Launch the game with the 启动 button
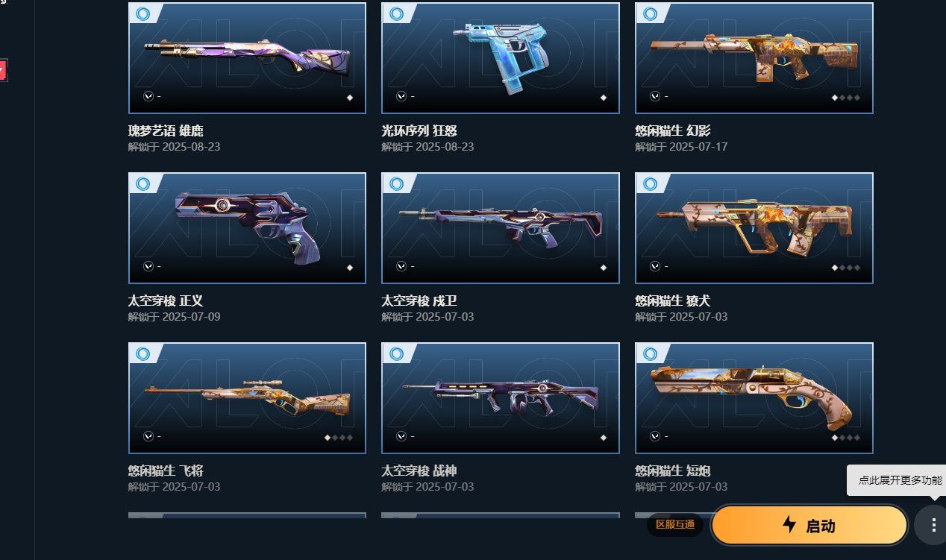 (x=809, y=525)
